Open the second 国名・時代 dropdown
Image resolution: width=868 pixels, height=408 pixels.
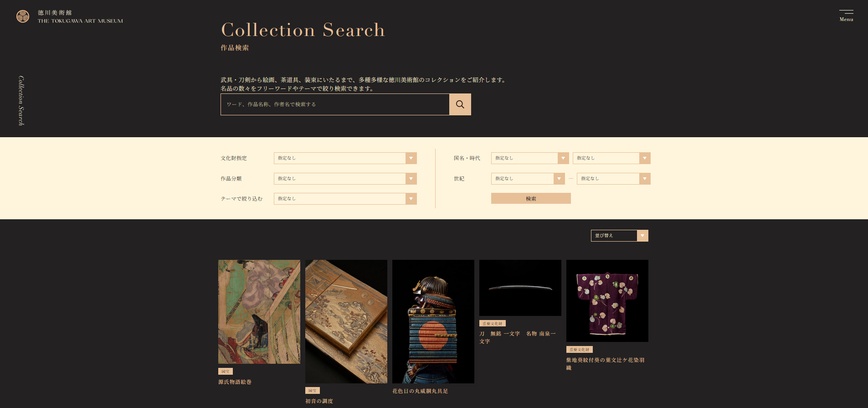[611, 158]
